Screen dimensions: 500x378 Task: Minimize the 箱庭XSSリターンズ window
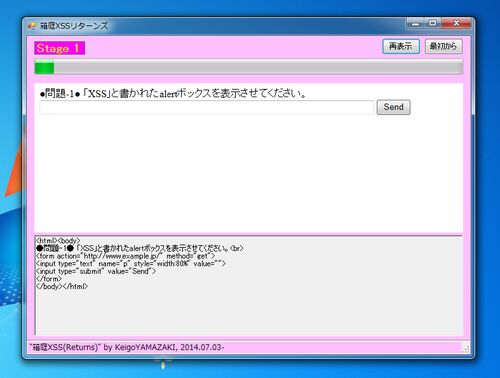415,23
